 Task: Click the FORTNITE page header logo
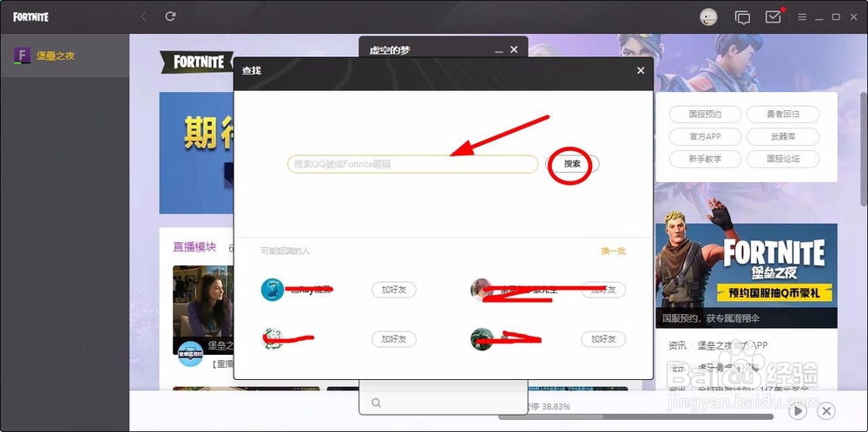coord(196,62)
